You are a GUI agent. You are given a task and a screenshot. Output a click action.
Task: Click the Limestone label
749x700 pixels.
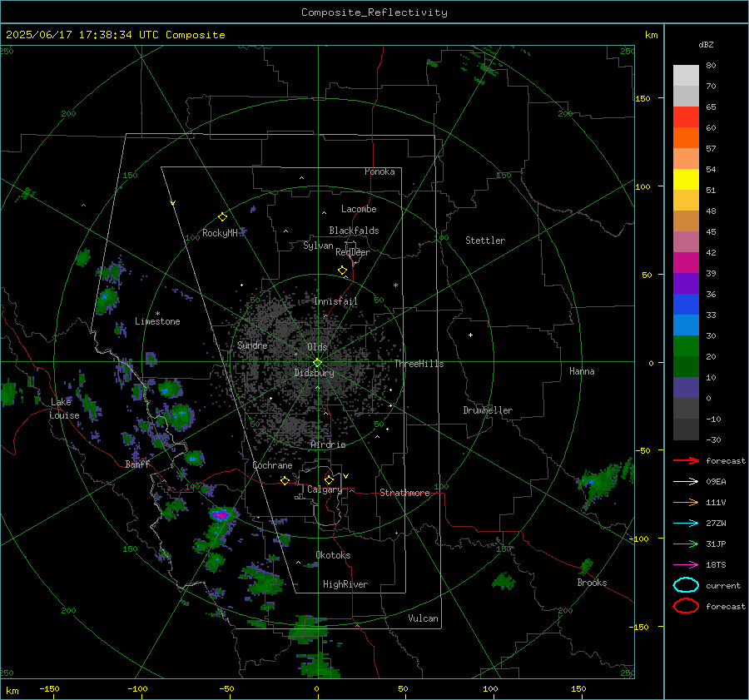click(x=157, y=321)
